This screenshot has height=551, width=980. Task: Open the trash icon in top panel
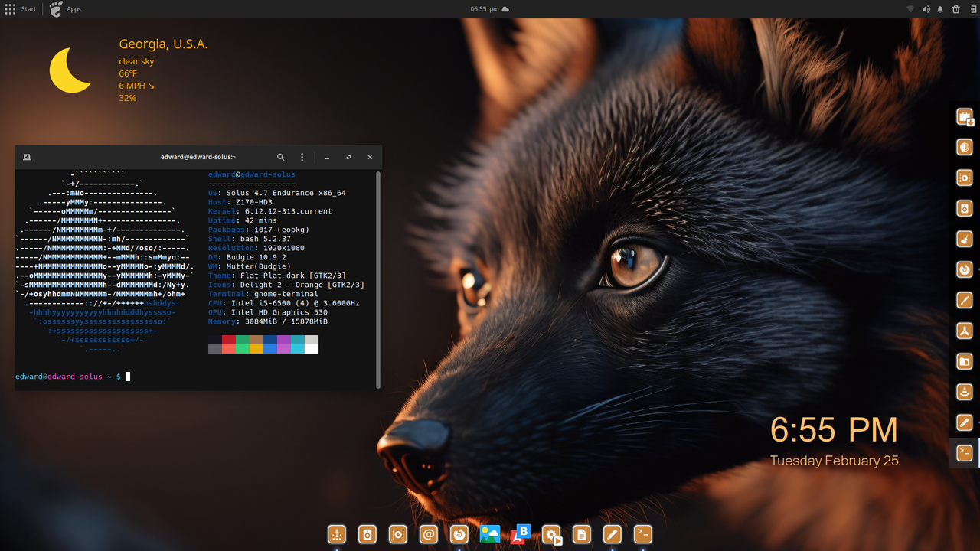click(x=955, y=9)
